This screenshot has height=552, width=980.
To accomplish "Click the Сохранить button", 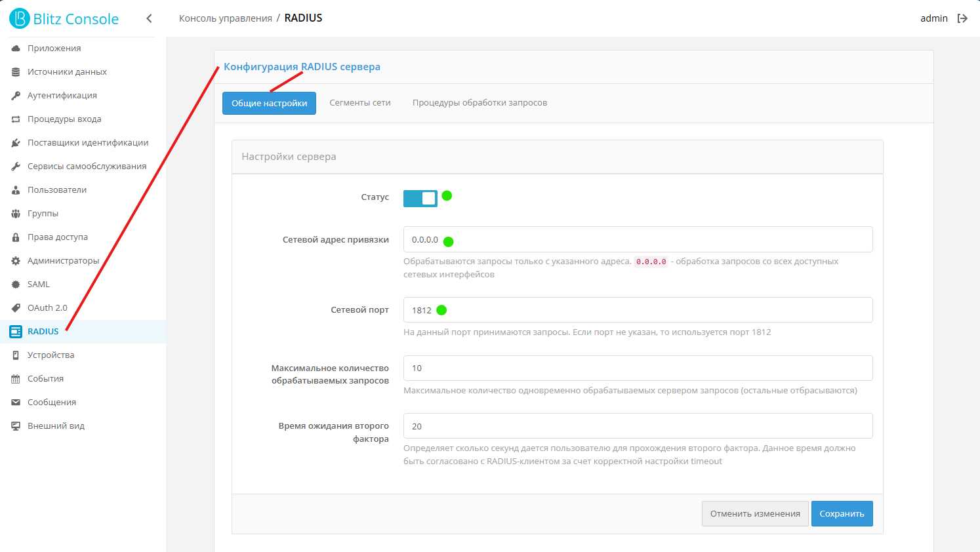I will click(x=842, y=514).
